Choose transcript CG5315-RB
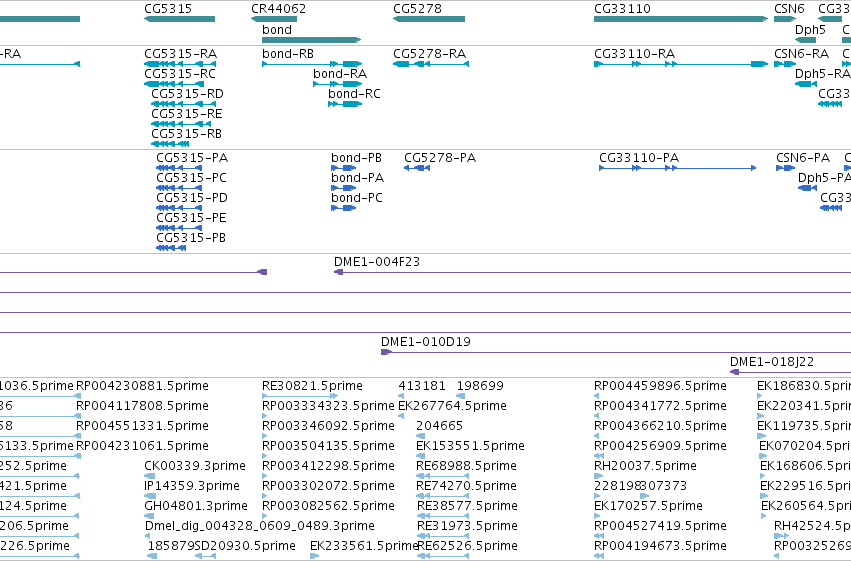Image resolution: width=851 pixels, height=561 pixels. coord(170,144)
